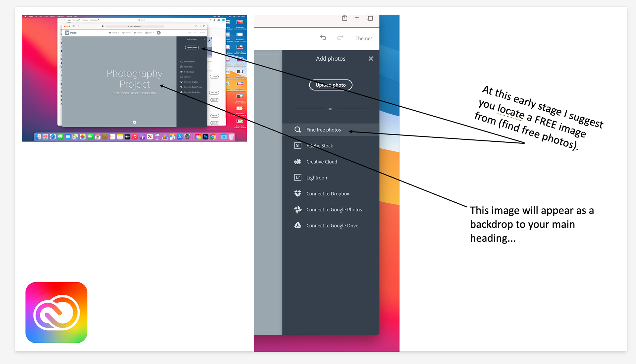The height and width of the screenshot is (364, 636).
Task: Select Adobe Stock source
Action: pos(319,146)
